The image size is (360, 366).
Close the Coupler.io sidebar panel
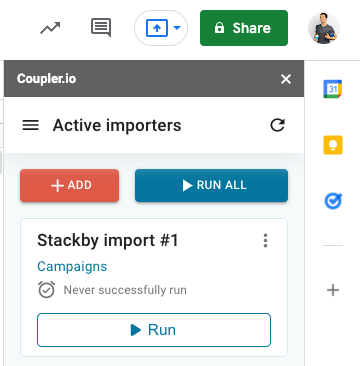286,79
